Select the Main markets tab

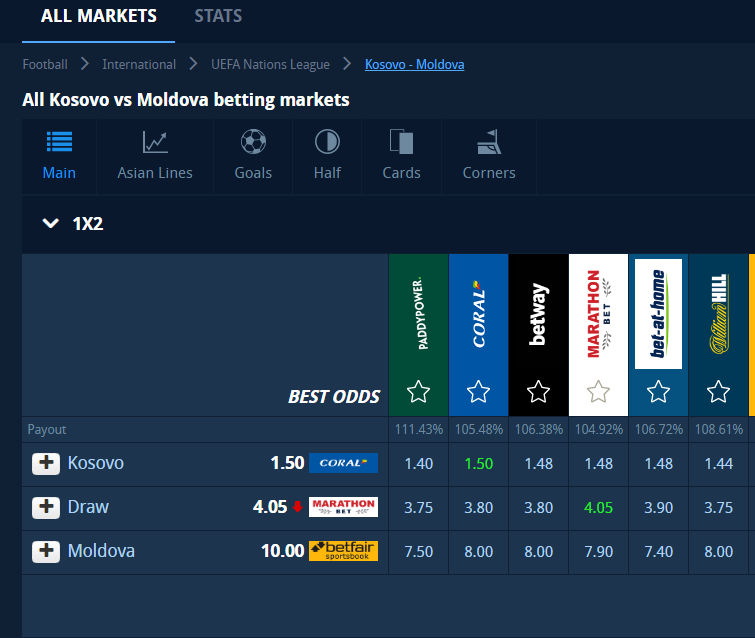pyautogui.click(x=59, y=154)
